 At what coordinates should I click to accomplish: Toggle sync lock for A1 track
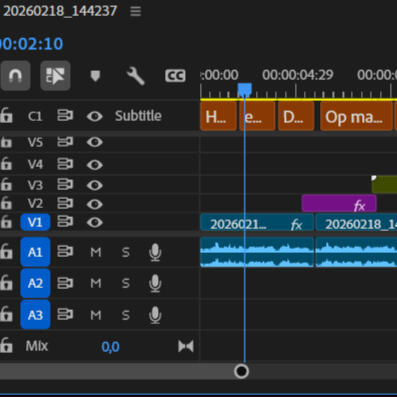pyautogui.click(x=65, y=252)
